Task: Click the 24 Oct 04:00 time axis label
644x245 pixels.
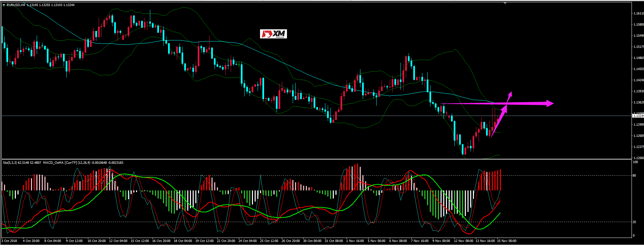Action: click(248, 241)
